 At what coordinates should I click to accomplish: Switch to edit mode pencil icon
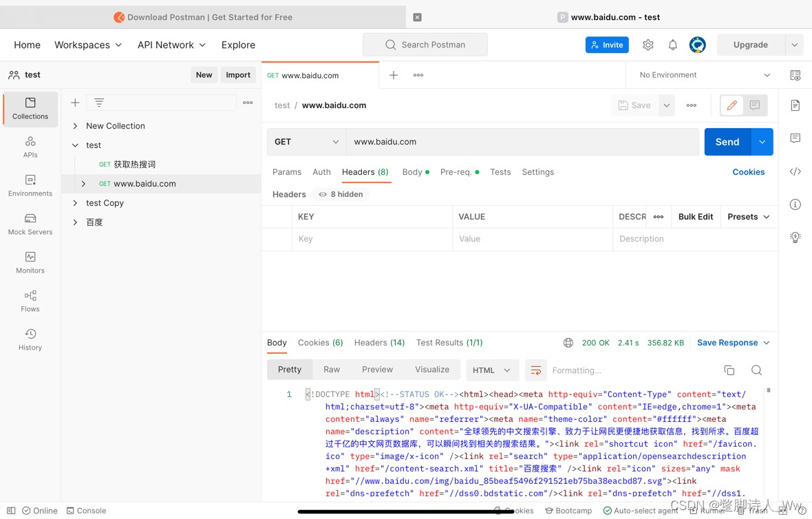pyautogui.click(x=731, y=106)
